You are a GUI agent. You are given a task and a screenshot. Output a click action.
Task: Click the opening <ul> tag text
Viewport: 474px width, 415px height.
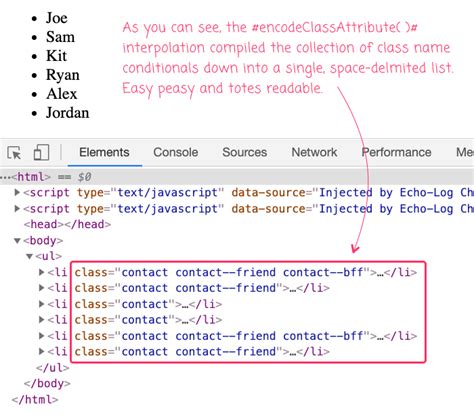coord(49,256)
